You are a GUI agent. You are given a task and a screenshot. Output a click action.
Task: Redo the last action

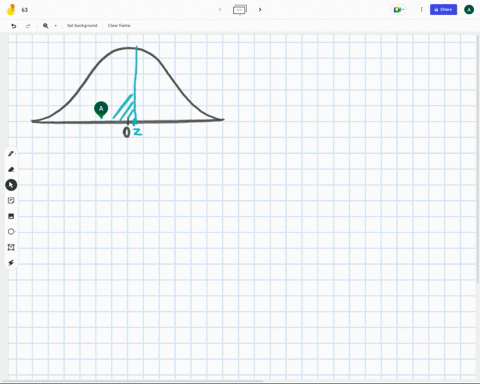tap(28, 26)
